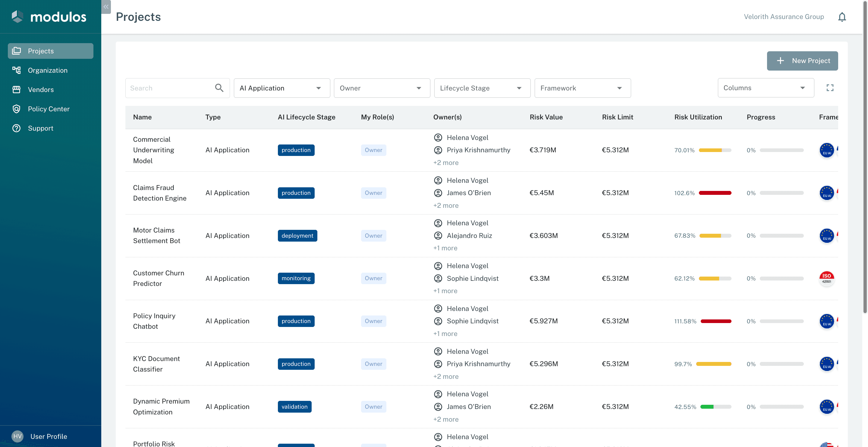
Task: Click EU AI badge for Policy Inquiry Chatbot
Action: [x=826, y=321]
